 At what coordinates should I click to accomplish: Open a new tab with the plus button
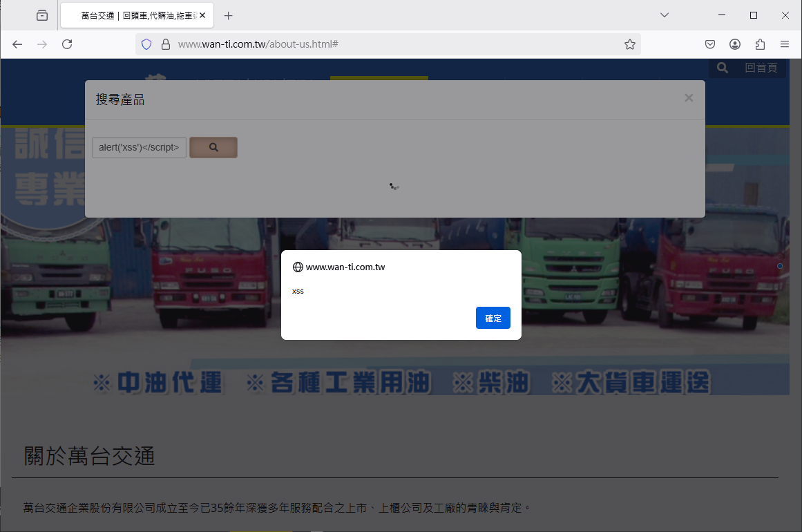228,16
